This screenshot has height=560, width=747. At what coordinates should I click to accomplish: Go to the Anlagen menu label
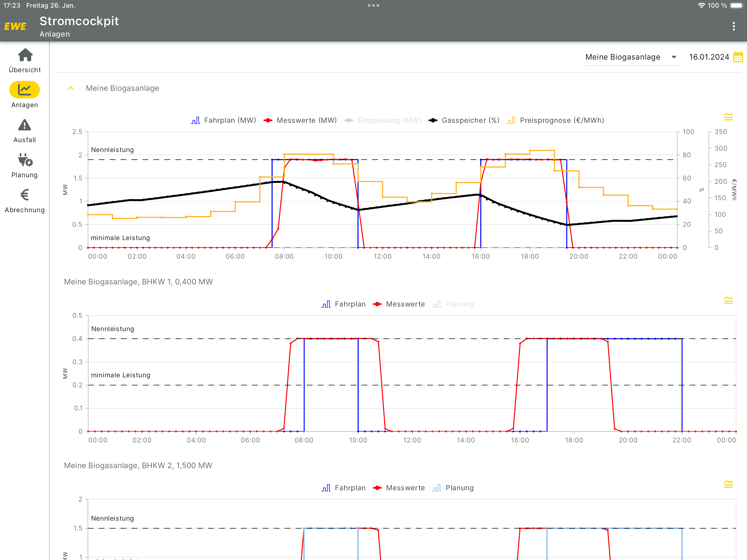[x=25, y=105]
